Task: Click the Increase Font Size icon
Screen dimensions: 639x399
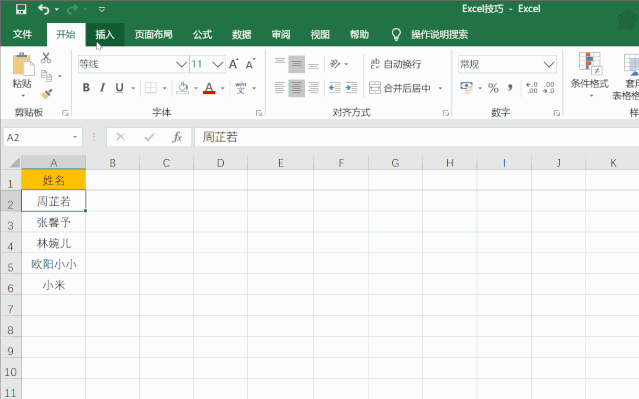Action: pos(234,64)
